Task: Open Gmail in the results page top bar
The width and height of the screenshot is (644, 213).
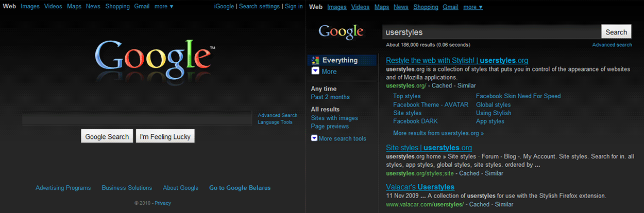Action: pos(450,7)
